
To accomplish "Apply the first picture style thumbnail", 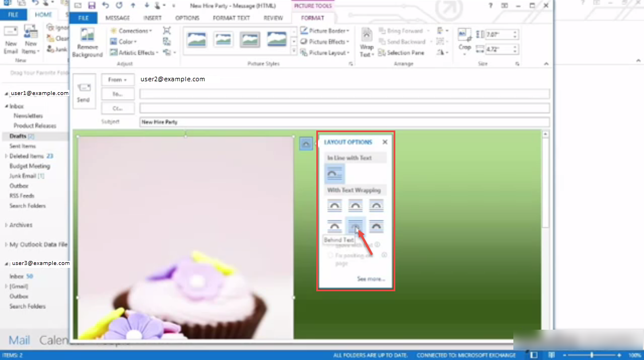I will coord(197,40).
